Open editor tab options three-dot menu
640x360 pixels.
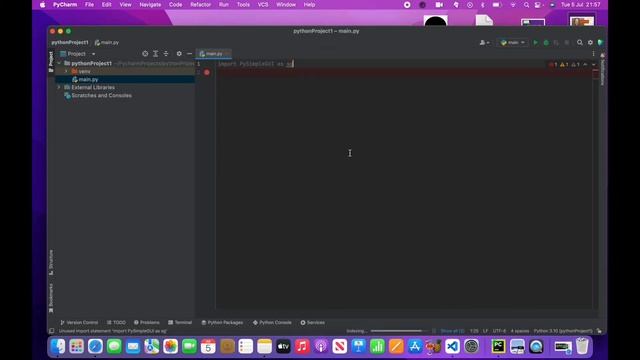click(593, 53)
